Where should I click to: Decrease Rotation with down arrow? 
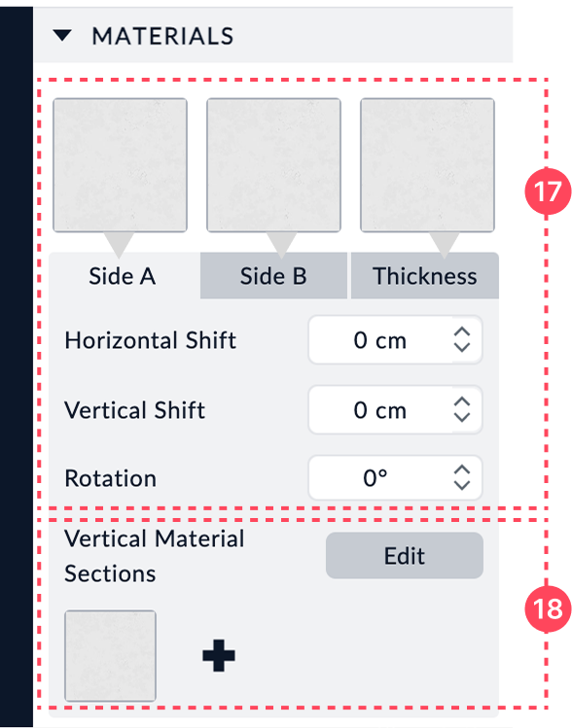[462, 485]
